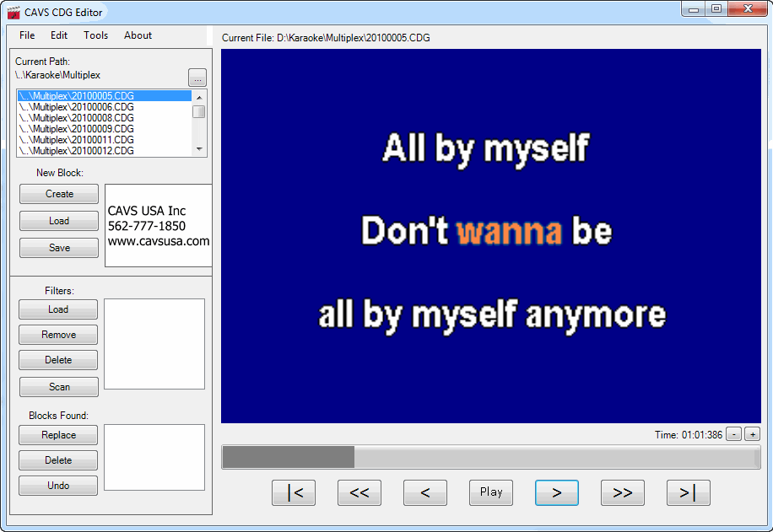Open the About menu
The image size is (773, 532).
[x=138, y=35]
